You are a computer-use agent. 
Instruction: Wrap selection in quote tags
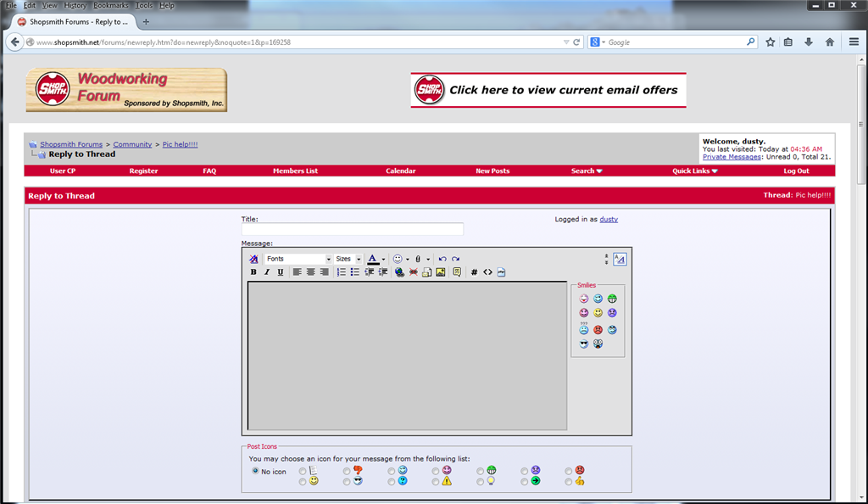tap(457, 272)
